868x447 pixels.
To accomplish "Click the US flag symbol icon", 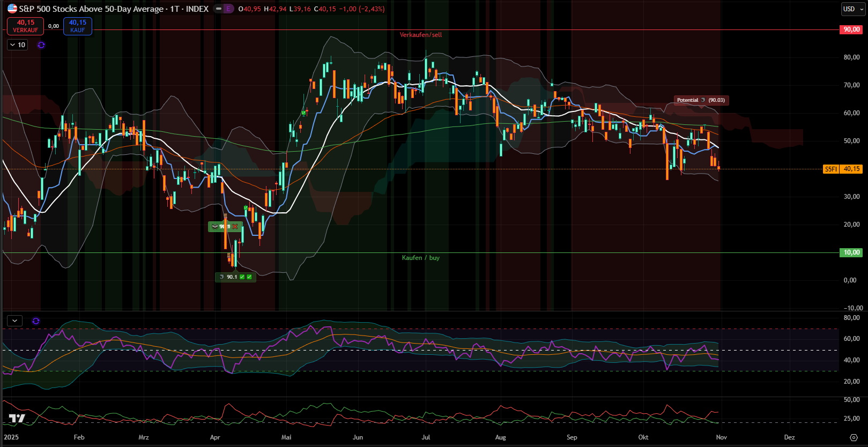I will (12, 9).
